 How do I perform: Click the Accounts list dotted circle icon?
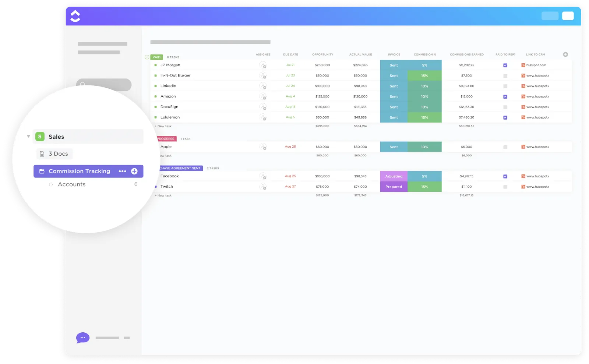tap(51, 184)
